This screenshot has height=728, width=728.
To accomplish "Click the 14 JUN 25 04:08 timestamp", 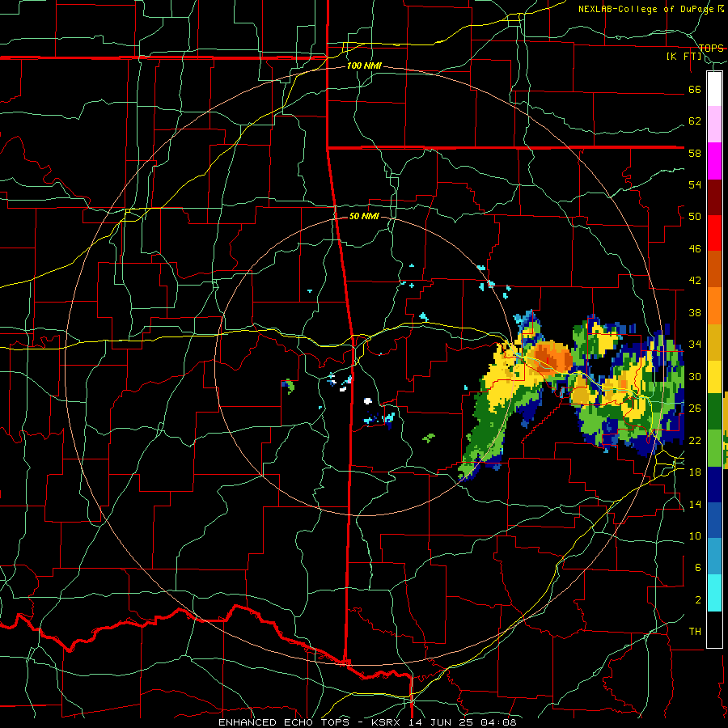I will pyautogui.click(x=463, y=722).
